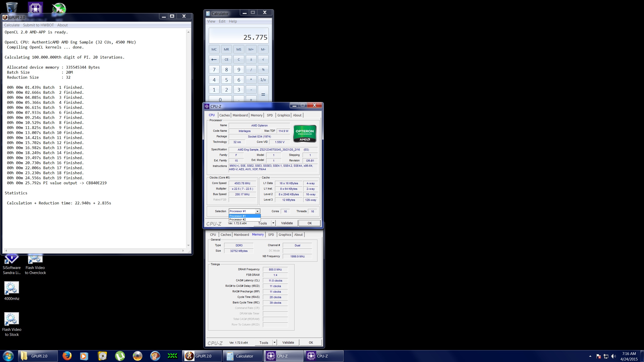Select Processor #1 in dropdown list
Screen dimensions: 644x362
click(245, 216)
